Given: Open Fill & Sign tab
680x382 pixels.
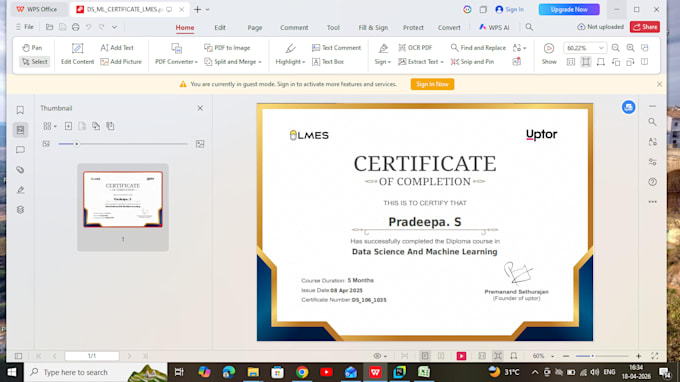Looking at the screenshot, I should click(373, 27).
